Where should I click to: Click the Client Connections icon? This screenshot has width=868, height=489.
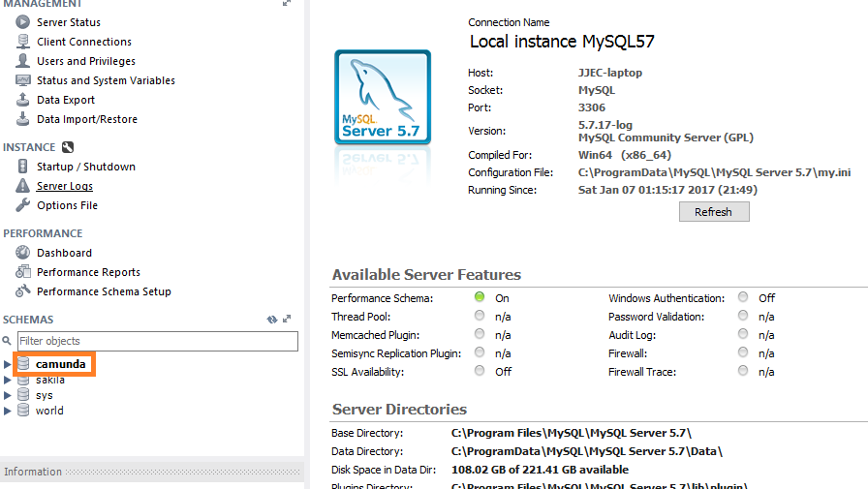coord(22,42)
